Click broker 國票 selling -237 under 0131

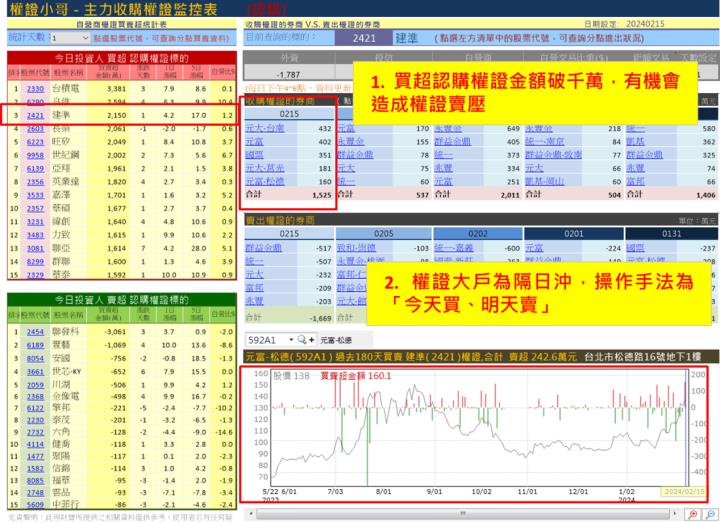click(x=636, y=248)
